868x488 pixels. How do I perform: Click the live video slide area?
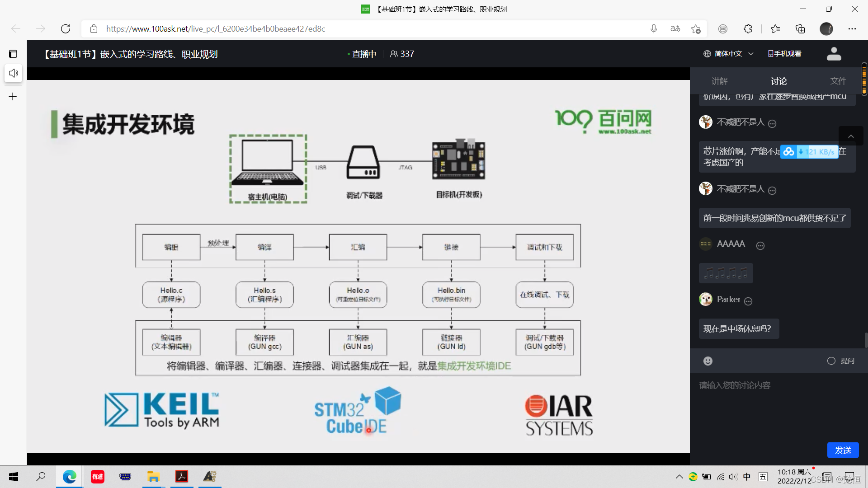[359, 267]
